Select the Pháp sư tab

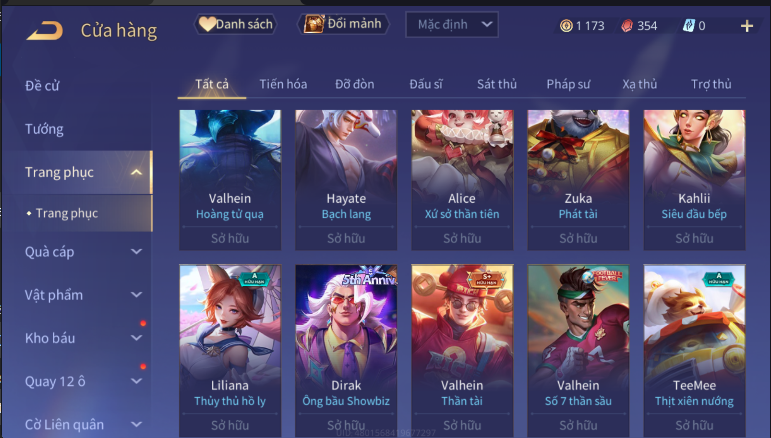coord(568,84)
